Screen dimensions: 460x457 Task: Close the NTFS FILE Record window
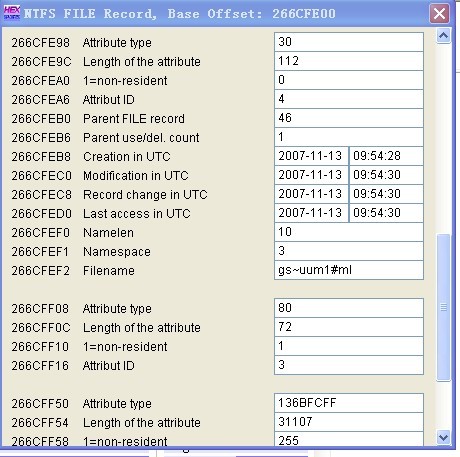tap(439, 14)
